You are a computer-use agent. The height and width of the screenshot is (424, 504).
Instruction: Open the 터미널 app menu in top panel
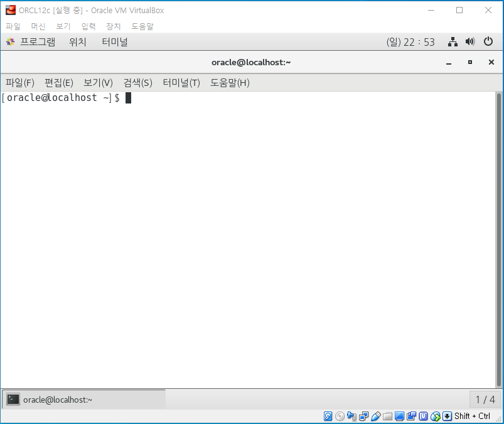coord(115,42)
